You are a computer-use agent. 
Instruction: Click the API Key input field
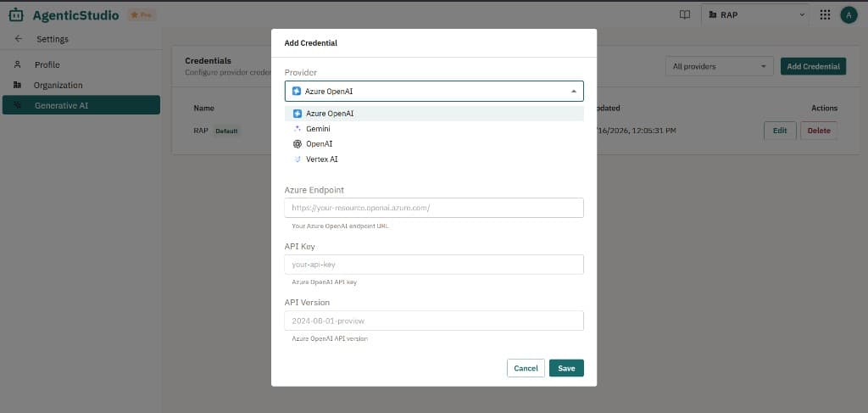pyautogui.click(x=434, y=265)
